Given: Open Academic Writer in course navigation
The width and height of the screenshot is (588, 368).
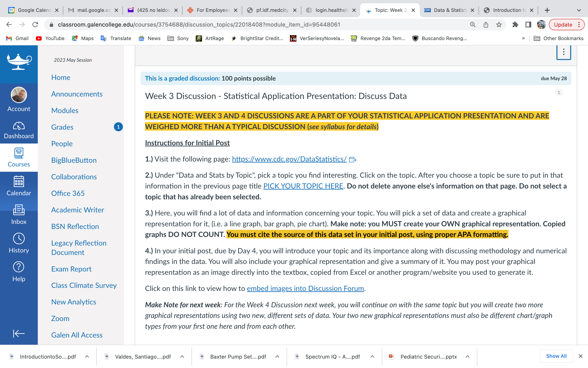Looking at the screenshot, I should pyautogui.click(x=78, y=210).
